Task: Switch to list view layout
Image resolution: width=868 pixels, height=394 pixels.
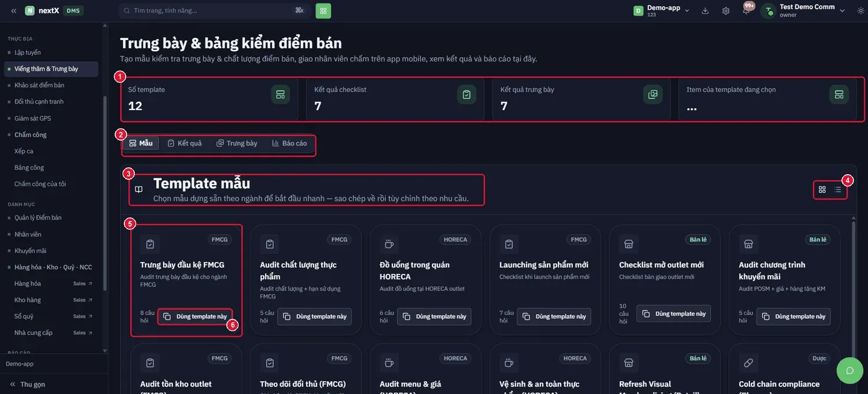Action: tap(838, 189)
